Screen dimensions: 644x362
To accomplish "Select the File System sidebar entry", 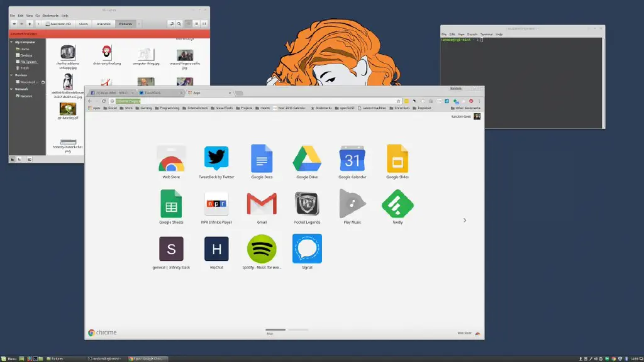I will tap(26, 62).
